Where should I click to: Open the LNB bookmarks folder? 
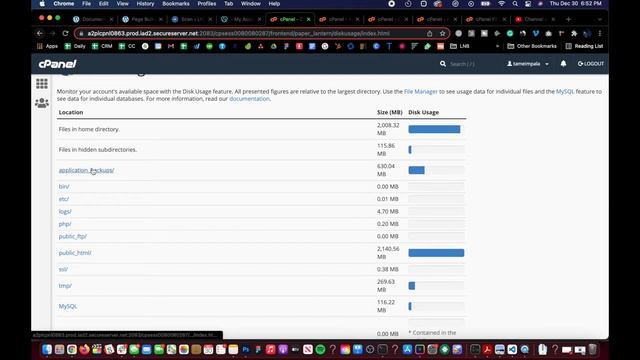[460, 46]
